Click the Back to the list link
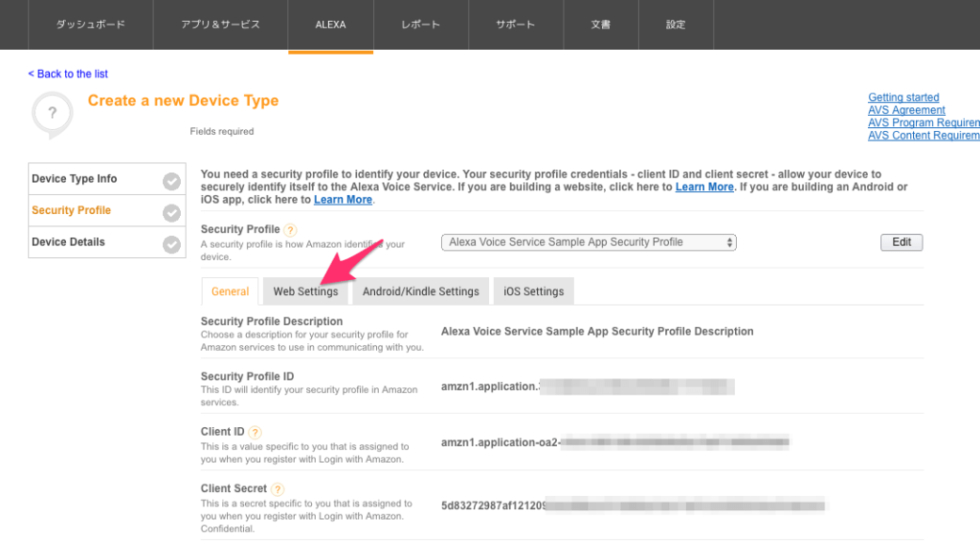Image resolution: width=980 pixels, height=560 pixels. coord(67,74)
